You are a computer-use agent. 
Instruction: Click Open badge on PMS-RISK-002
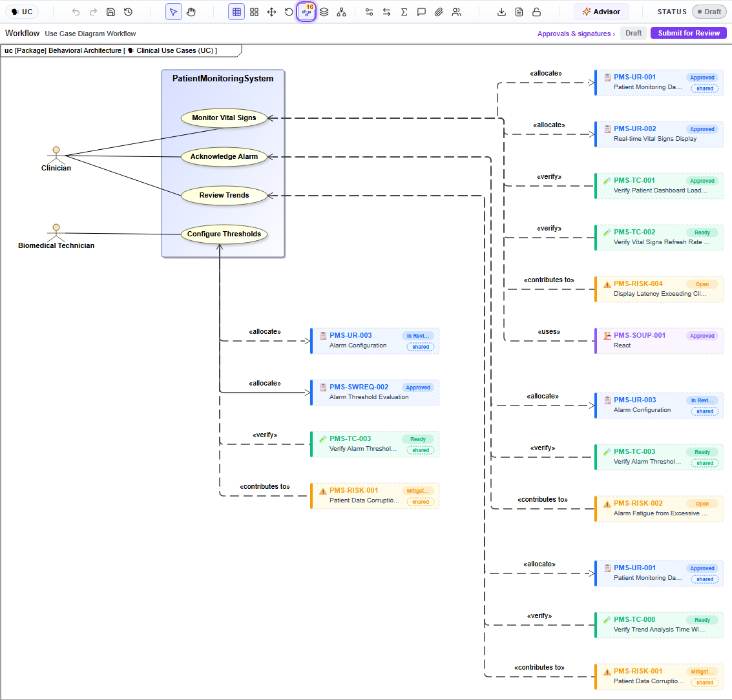(x=702, y=504)
